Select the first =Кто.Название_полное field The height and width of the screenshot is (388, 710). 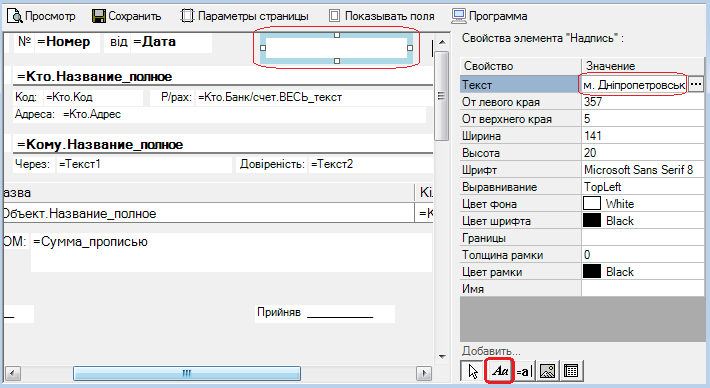223,77
